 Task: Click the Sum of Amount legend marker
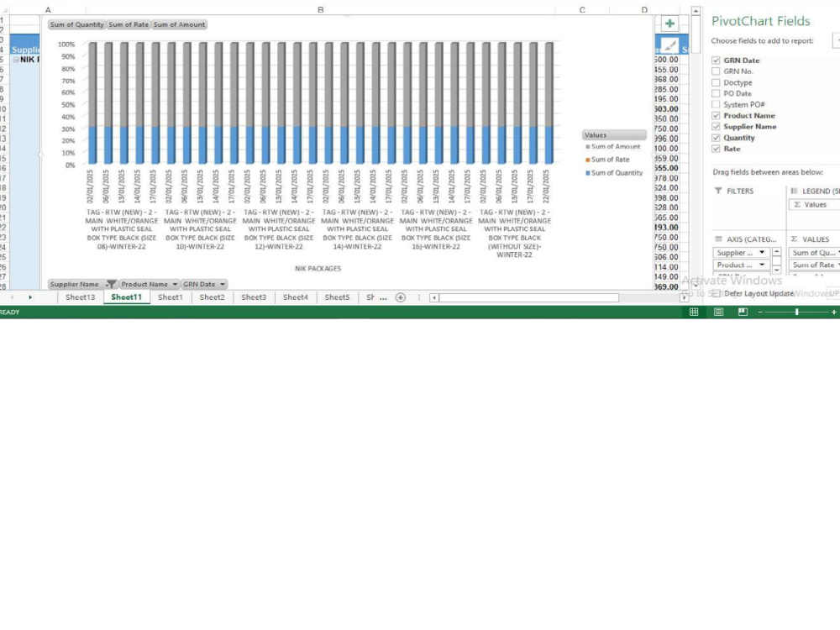pyautogui.click(x=588, y=147)
